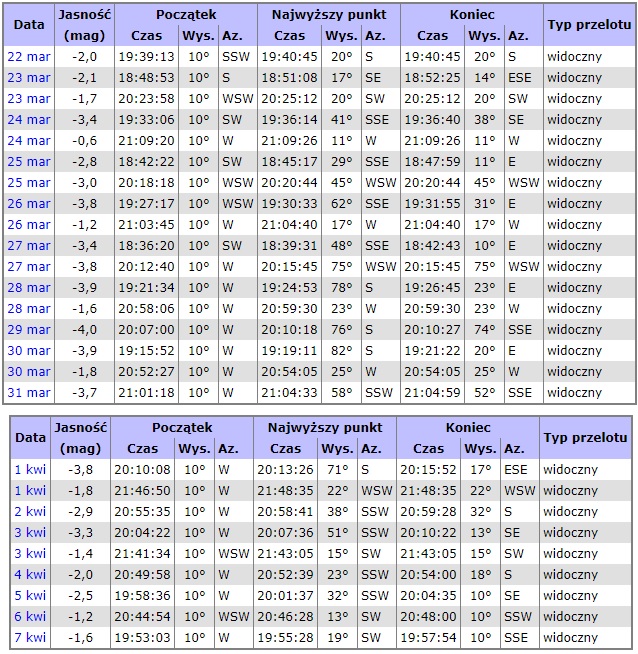
Task: Open the 29 mar date link
Action: (x=29, y=330)
